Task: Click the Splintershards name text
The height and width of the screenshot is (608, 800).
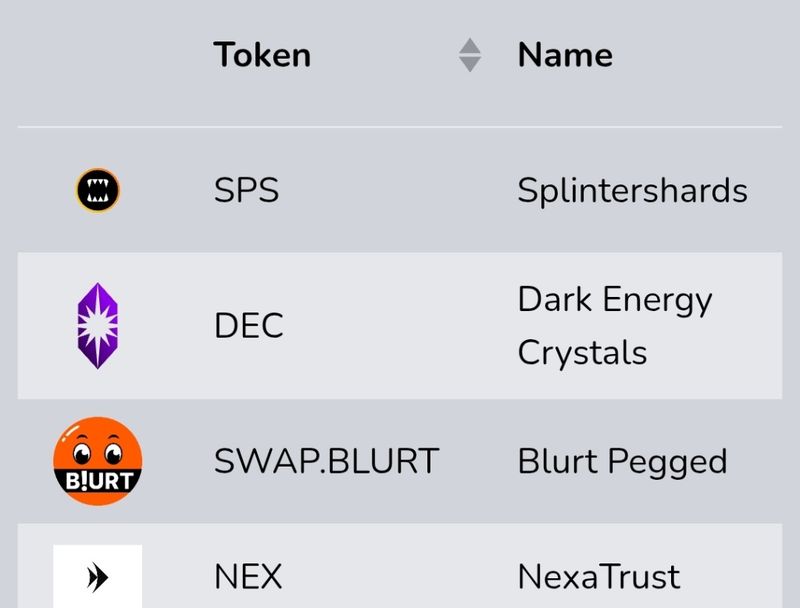Action: [632, 190]
